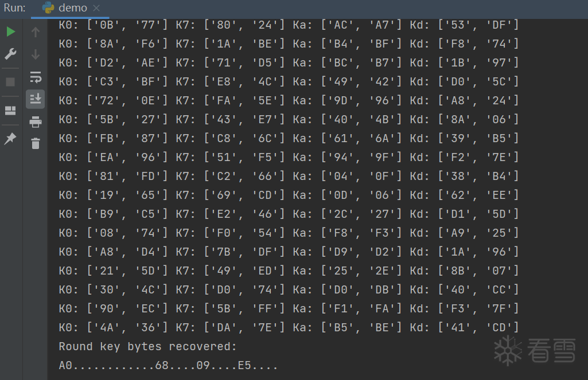The image size is (588, 380).
Task: Pin the demo run tab
Action: [10, 139]
